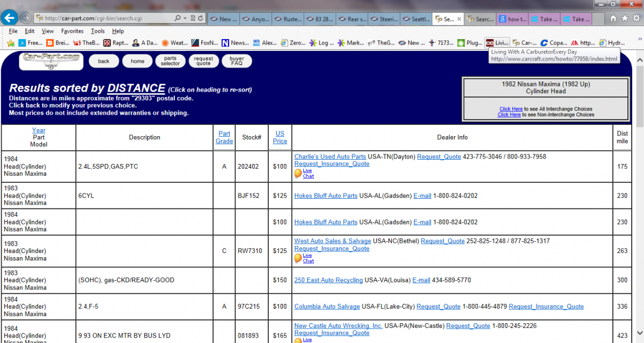
Task: Click the Car-Part.com logo
Action: pyautogui.click(x=51, y=61)
